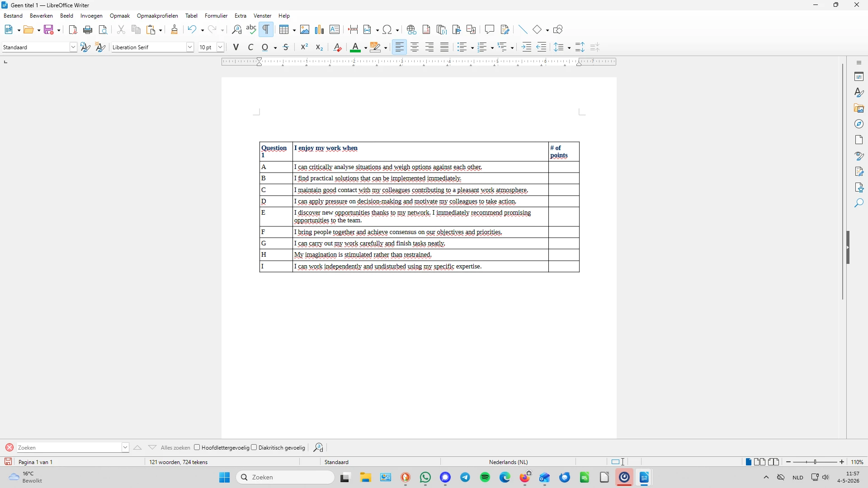868x488 pixels.
Task: Apply superscript formatting
Action: (305, 47)
